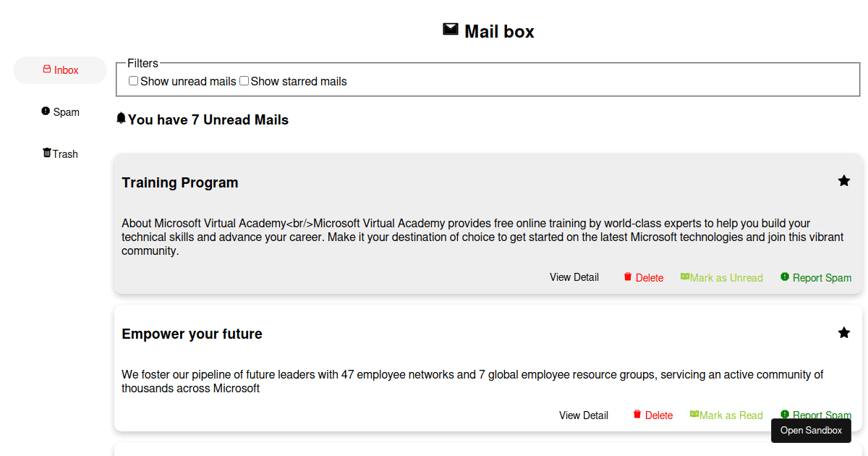This screenshot has width=868, height=456.
Task: Open the Spam folder
Action: pos(60,112)
